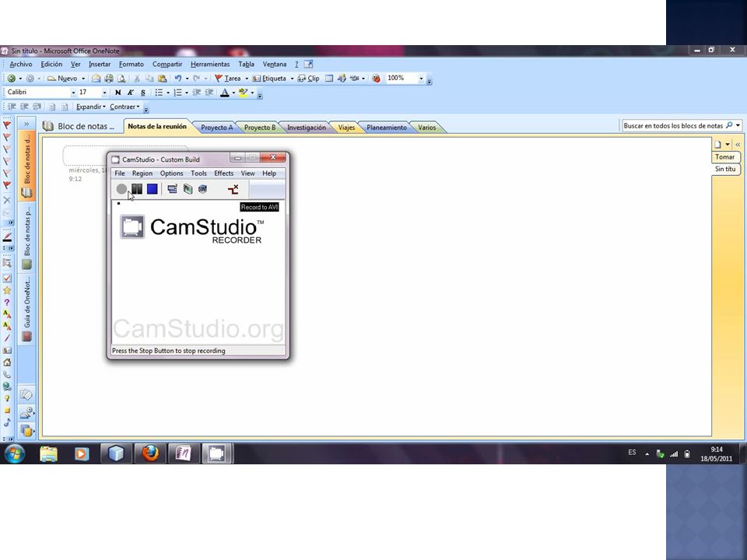The image size is (747, 560).
Task: Click the numbered list icon
Action: (177, 93)
